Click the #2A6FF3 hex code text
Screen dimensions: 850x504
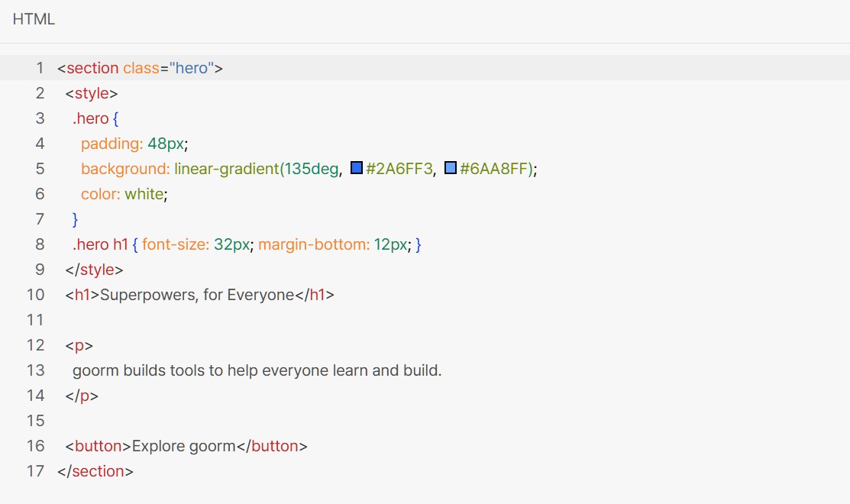coord(399,169)
